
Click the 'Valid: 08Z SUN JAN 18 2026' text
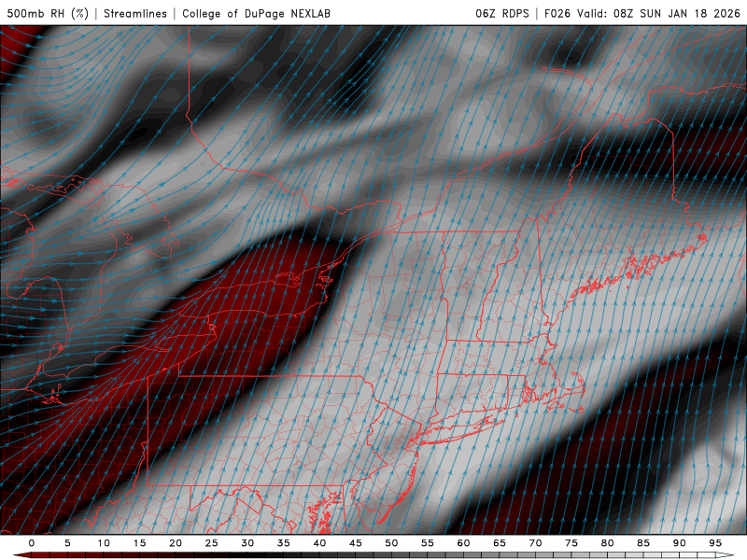[x=659, y=13]
